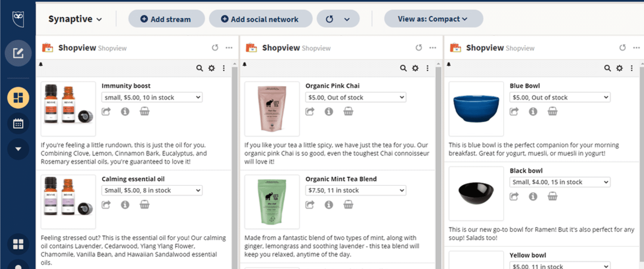Share the Blue Bowl product

click(x=514, y=111)
